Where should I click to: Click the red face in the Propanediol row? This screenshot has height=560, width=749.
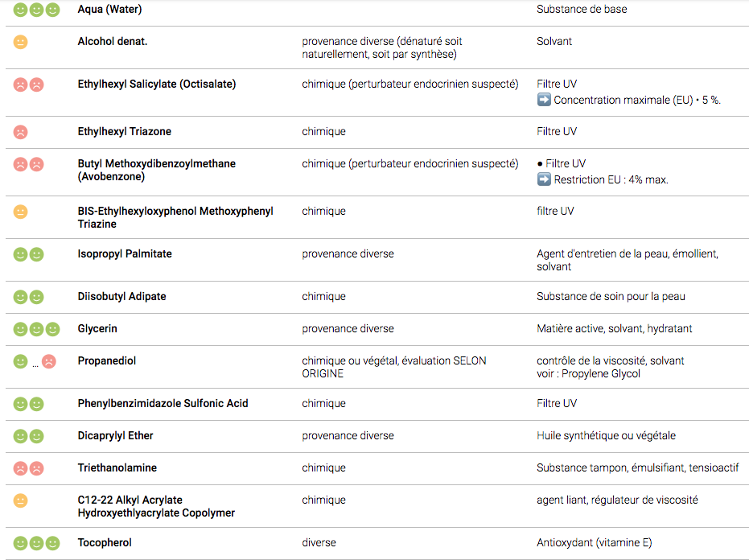click(x=49, y=362)
